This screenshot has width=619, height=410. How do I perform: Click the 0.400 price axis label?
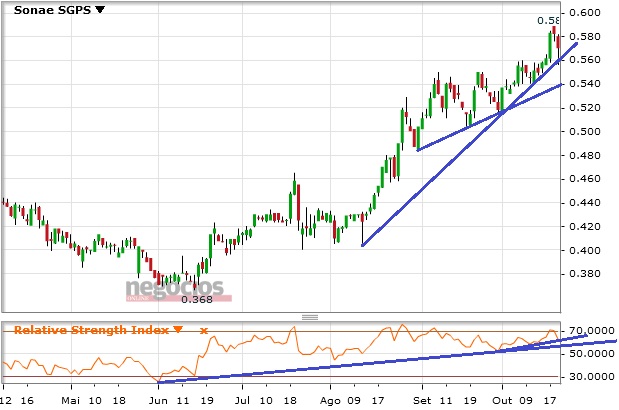pyautogui.click(x=585, y=250)
